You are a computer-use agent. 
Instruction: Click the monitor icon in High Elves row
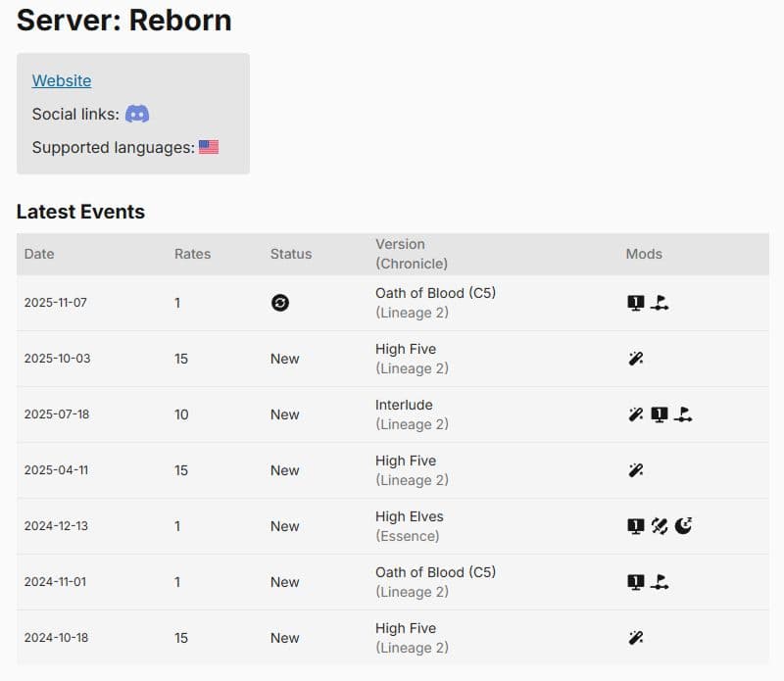click(636, 526)
